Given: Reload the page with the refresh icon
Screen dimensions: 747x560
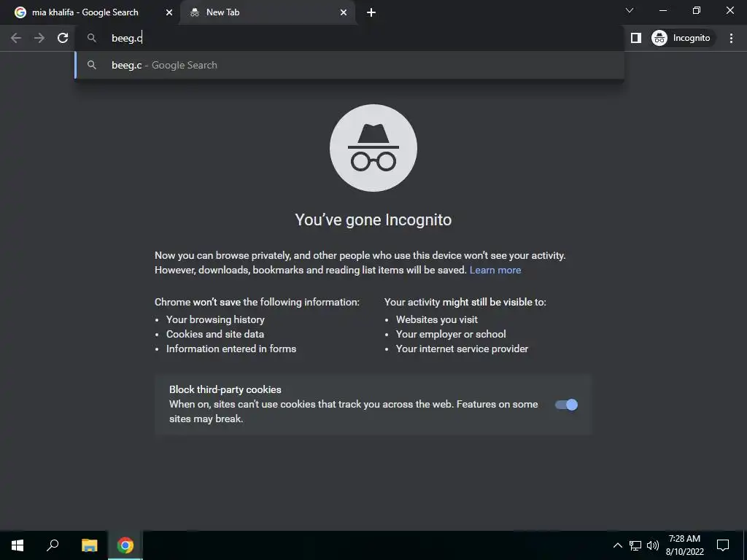Looking at the screenshot, I should 63,38.
